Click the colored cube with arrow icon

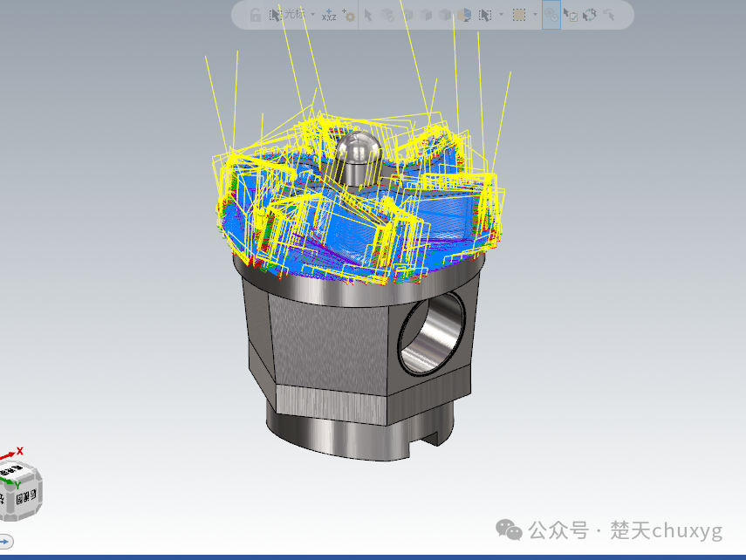464,15
